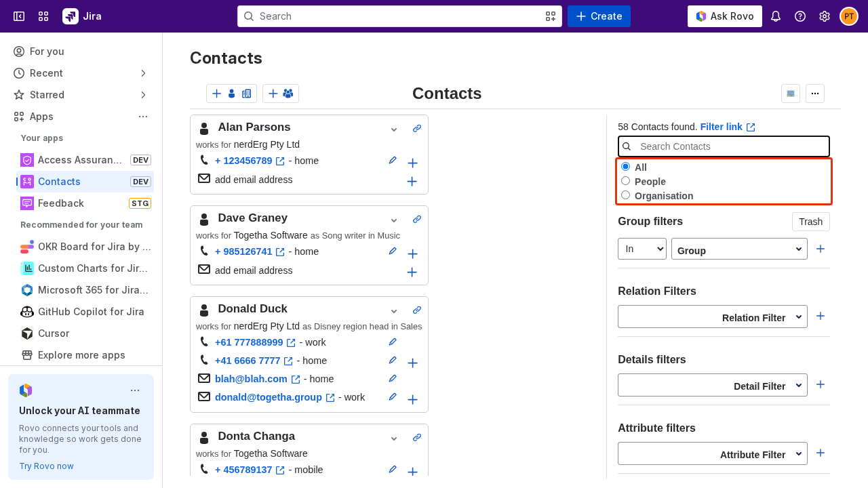Image resolution: width=868 pixels, height=488 pixels.
Task: Expand Donald Duck contact details
Action: coord(394,310)
